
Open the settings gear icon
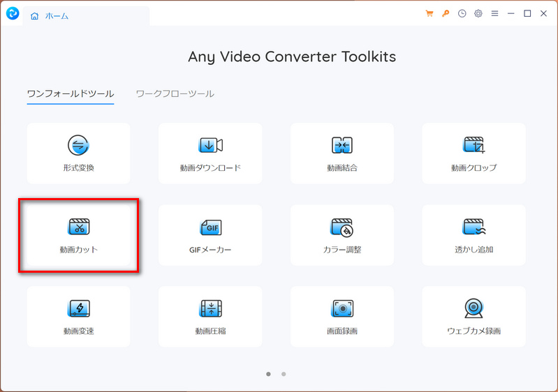click(478, 13)
